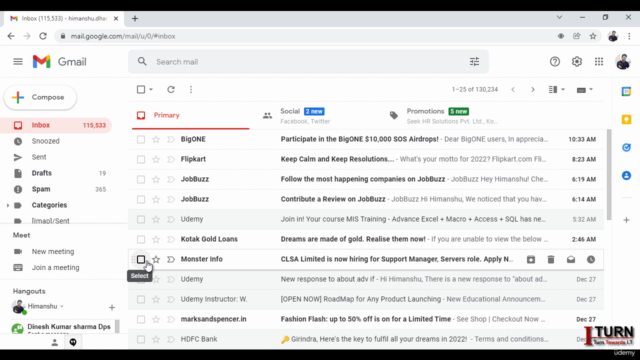
Task: Click the email list scrollbar
Action: (x=609, y=174)
